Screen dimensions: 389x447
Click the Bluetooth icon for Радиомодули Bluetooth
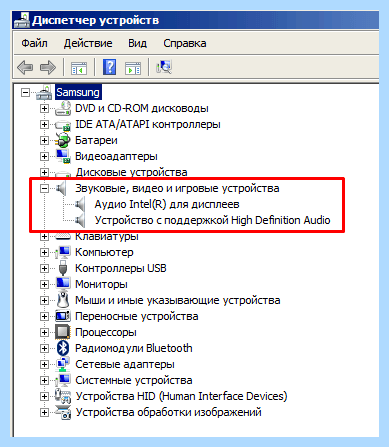coord(63,348)
